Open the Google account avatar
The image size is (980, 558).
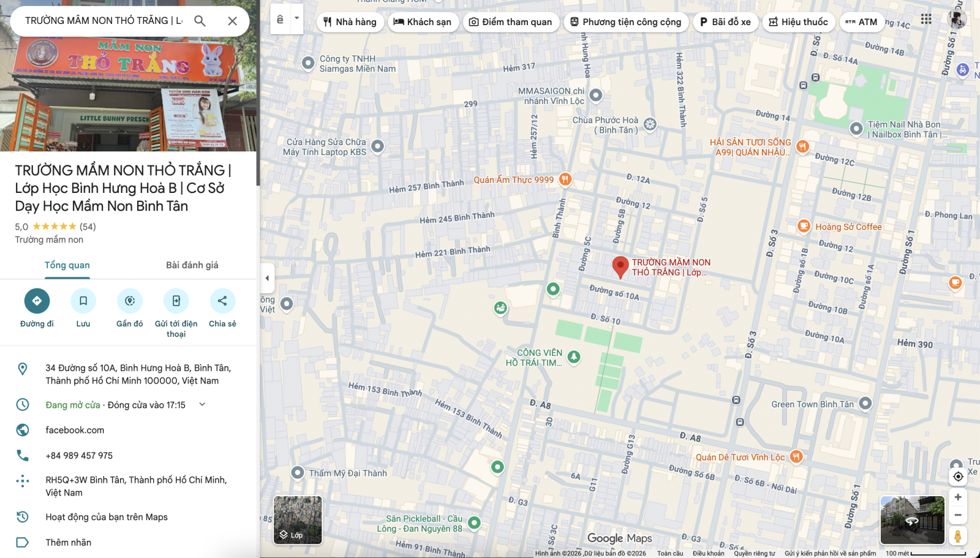coord(957,19)
